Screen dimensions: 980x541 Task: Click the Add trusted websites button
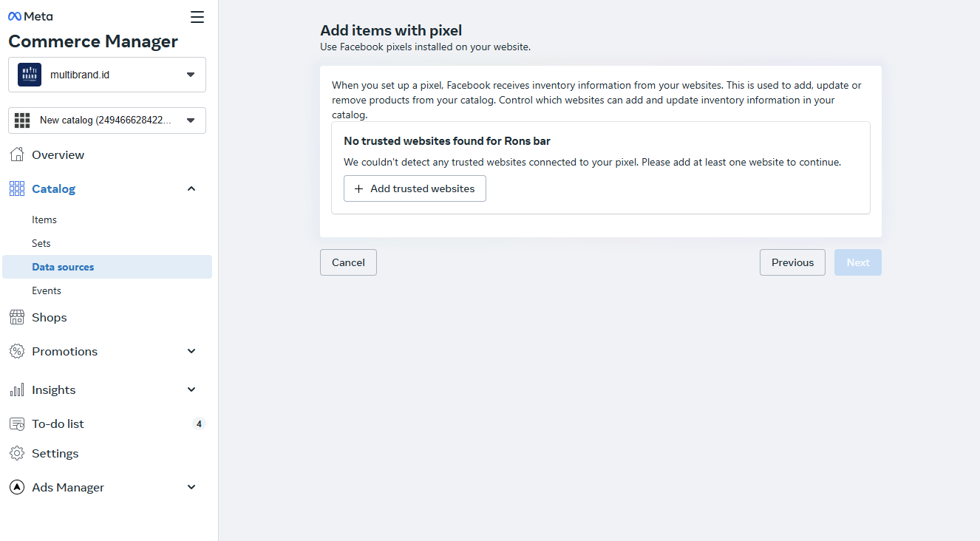pos(415,188)
